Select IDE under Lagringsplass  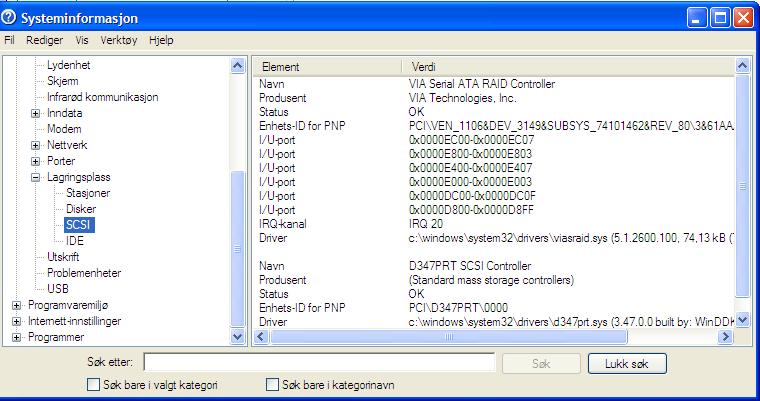pos(75,241)
